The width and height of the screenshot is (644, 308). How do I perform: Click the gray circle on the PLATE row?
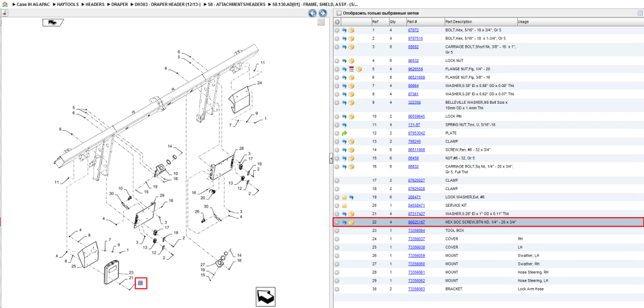coord(337,133)
